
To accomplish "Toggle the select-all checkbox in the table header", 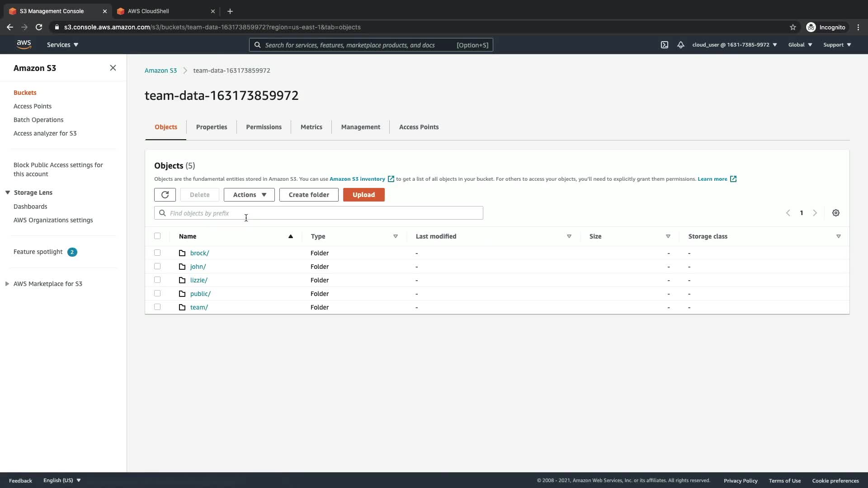I will point(157,236).
